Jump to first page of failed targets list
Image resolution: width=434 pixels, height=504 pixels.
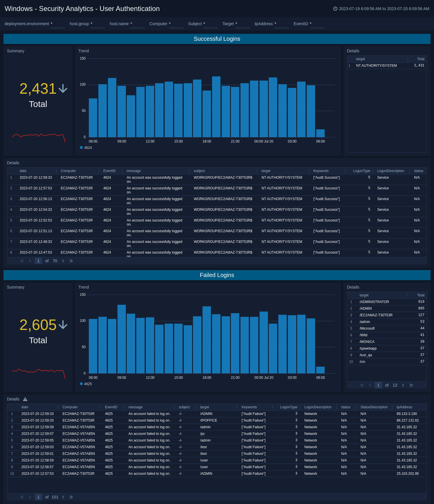[x=362, y=385]
